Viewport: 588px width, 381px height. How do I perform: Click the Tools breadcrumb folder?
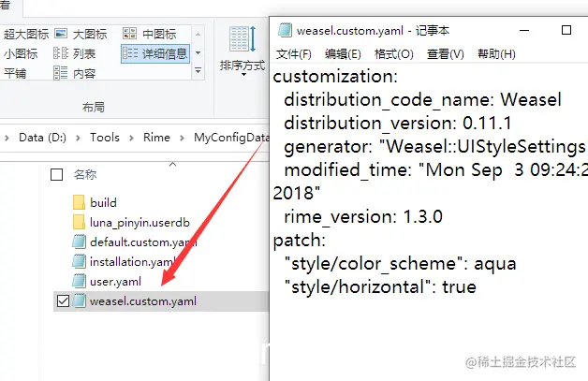[105, 138]
